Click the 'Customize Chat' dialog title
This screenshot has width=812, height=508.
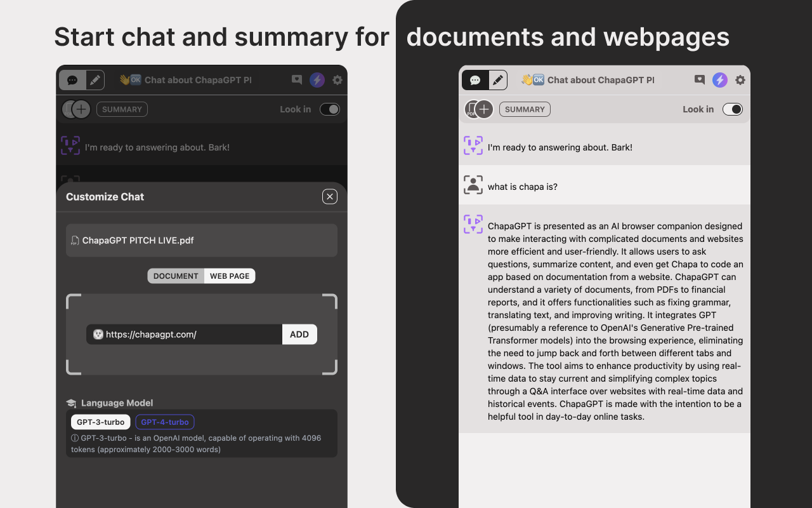click(105, 197)
